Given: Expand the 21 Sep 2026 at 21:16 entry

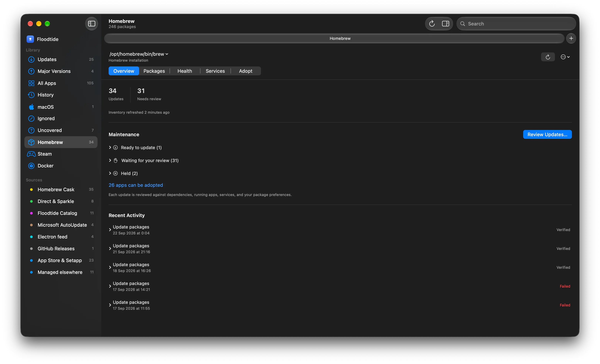Looking at the screenshot, I should (110, 249).
